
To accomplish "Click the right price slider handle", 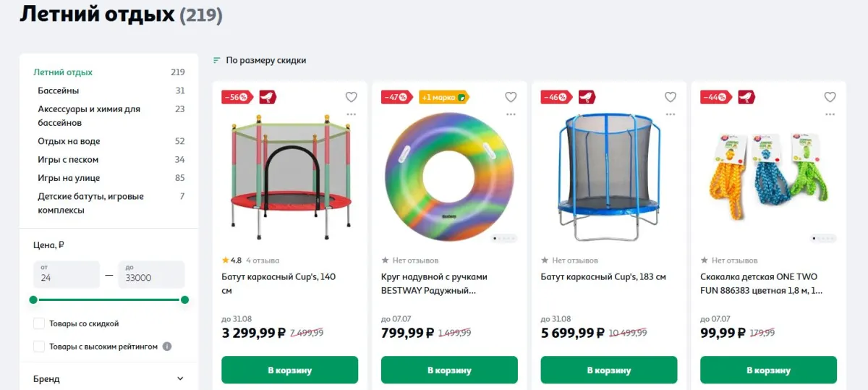I will pyautogui.click(x=184, y=300).
